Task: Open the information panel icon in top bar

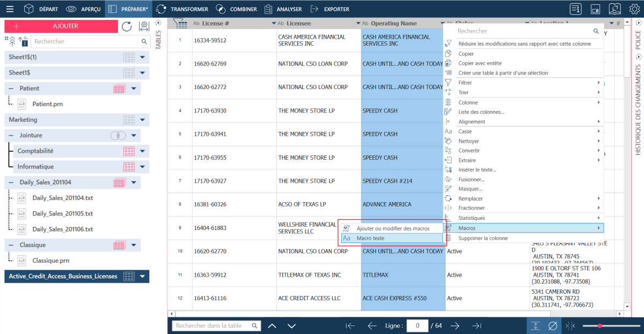Action: tap(576, 9)
